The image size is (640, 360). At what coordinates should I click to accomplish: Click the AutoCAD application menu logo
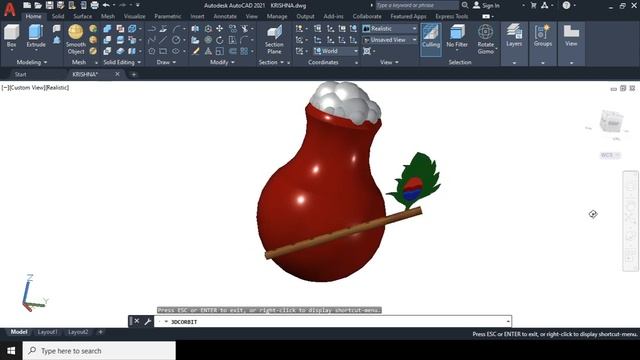coord(9,9)
